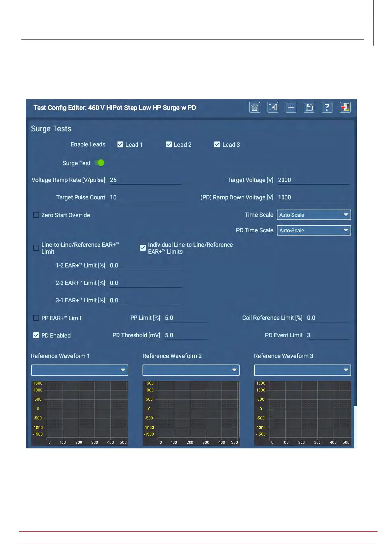Edit the PP Limit percent field

(186, 318)
